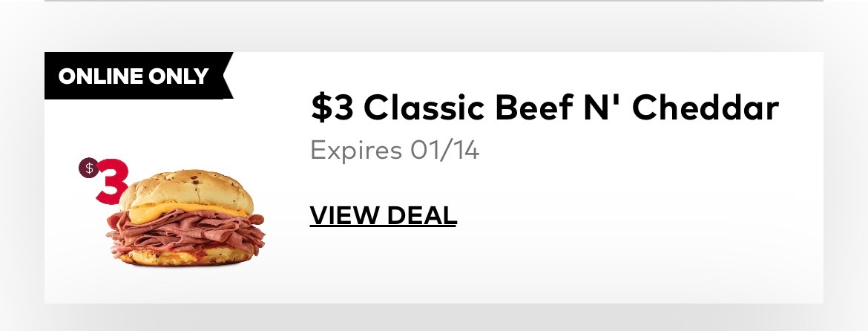The height and width of the screenshot is (331, 868).
Task: Click the onion bun top of the sandwich
Action: 186,189
